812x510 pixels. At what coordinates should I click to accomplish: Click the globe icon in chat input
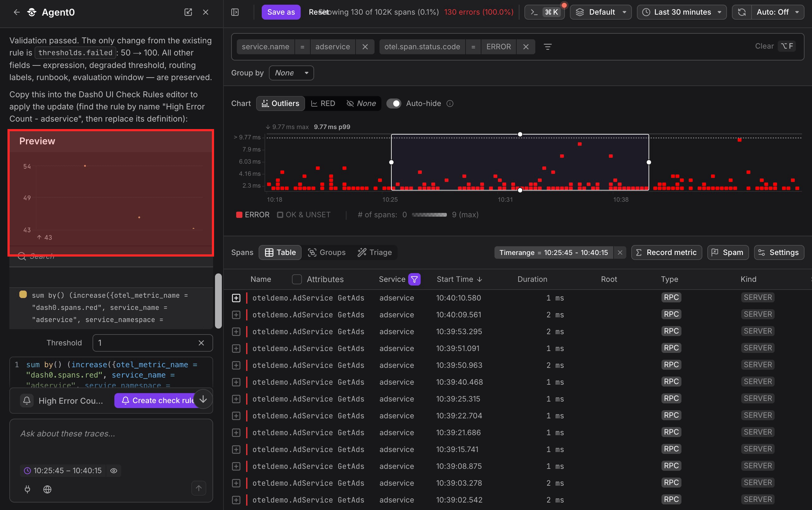(47, 489)
